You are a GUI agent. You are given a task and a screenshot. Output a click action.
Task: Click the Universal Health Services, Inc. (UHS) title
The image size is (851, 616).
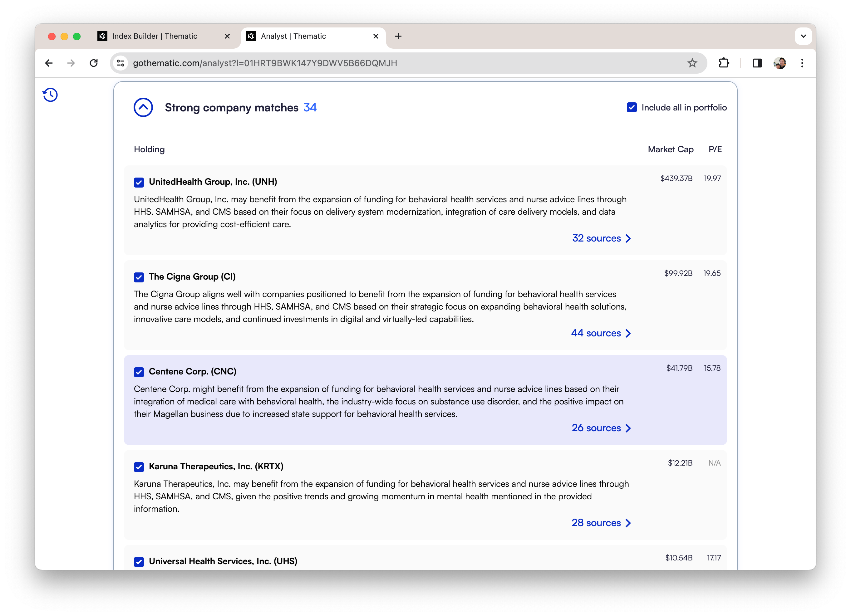coord(223,561)
